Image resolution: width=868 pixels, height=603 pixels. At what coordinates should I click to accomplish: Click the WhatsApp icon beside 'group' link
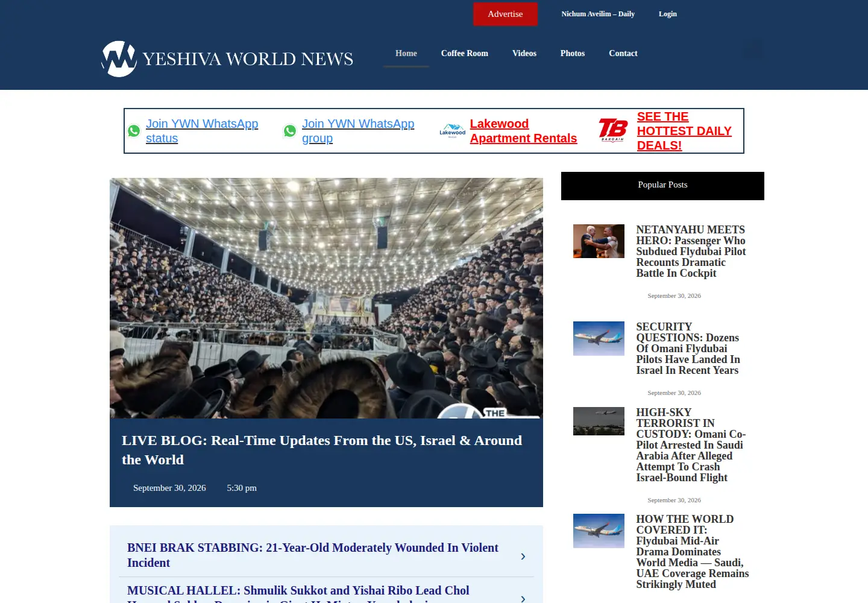[x=290, y=131]
